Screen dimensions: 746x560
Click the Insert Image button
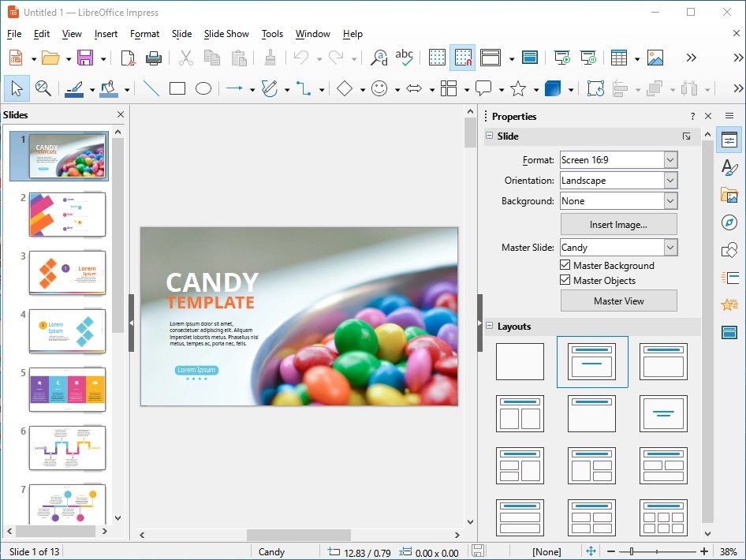click(x=618, y=224)
